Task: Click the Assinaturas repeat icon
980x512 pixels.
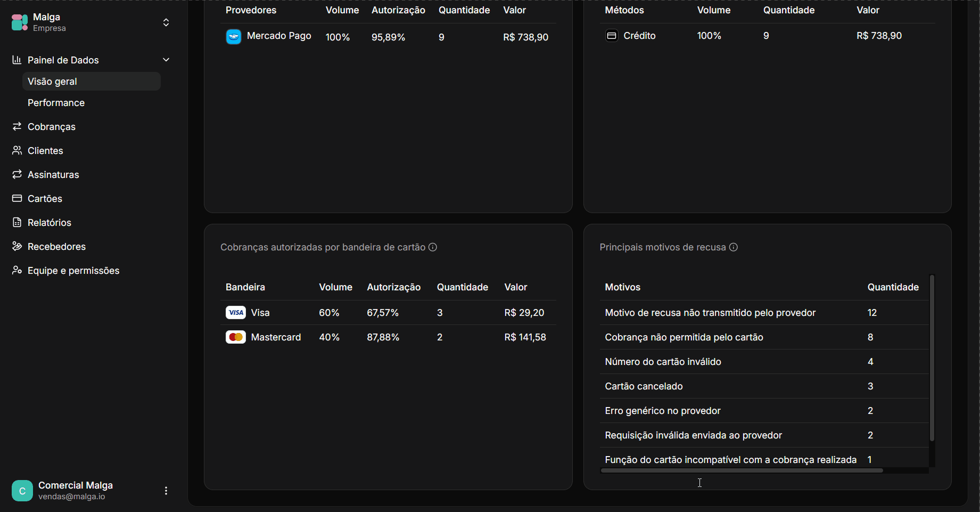Action: [x=17, y=174]
